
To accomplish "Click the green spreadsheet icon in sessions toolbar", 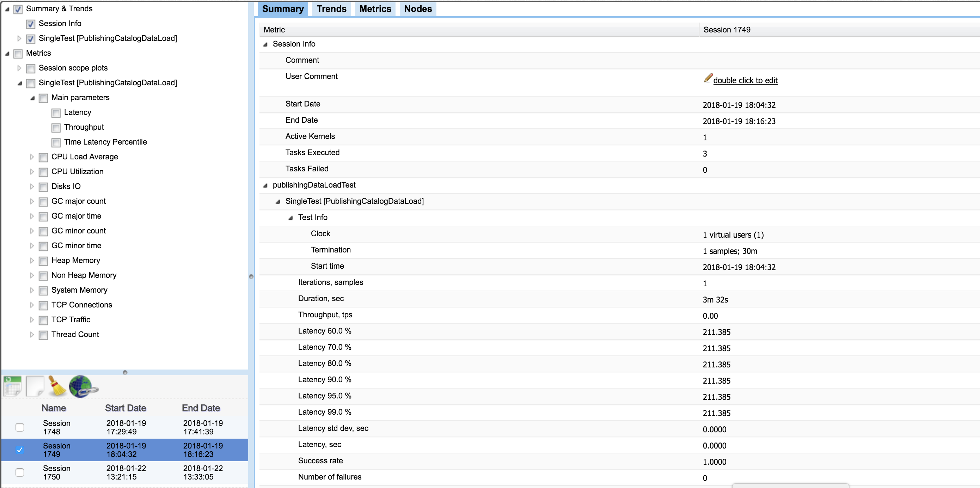I will [13, 386].
